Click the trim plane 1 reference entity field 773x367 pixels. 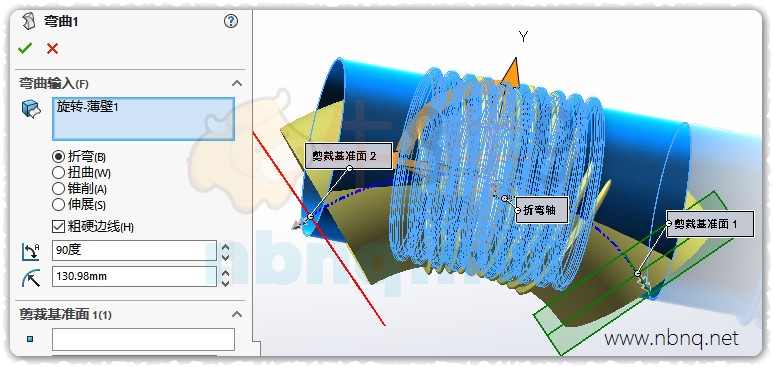click(x=143, y=339)
